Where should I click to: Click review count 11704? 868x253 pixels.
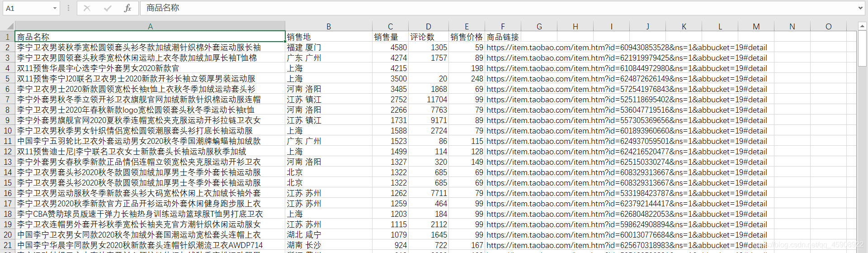pyautogui.click(x=429, y=99)
